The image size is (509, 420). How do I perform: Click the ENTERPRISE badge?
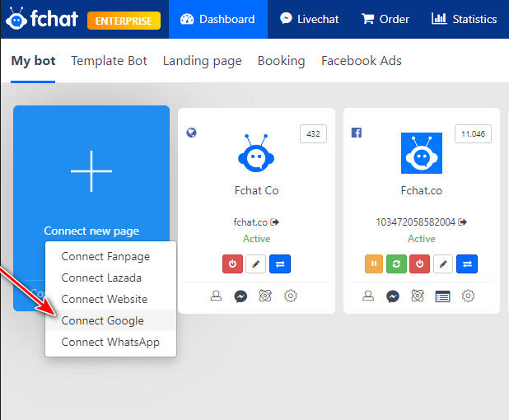[x=124, y=21]
